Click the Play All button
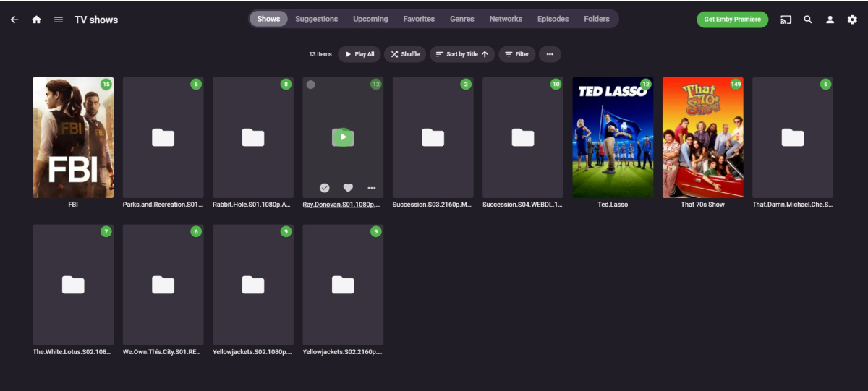The image size is (868, 391). tap(359, 54)
